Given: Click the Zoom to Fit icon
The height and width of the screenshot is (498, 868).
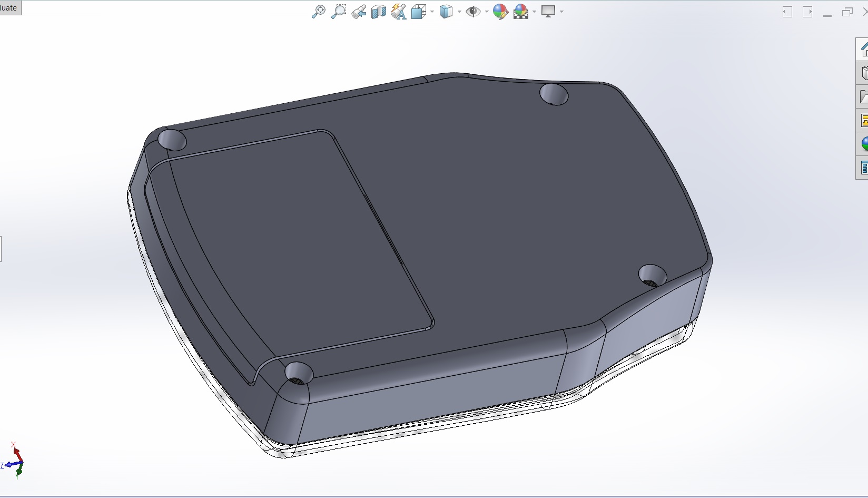Looking at the screenshot, I should (x=319, y=12).
